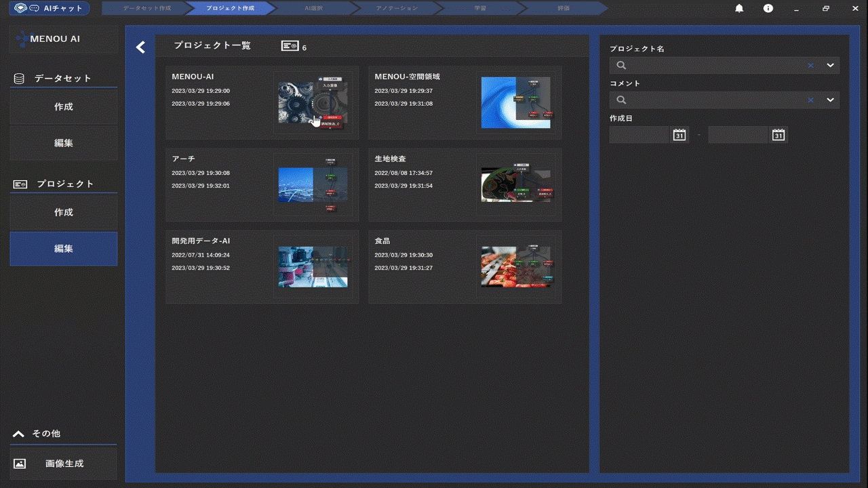The height and width of the screenshot is (488, 868).
Task: Click 編集 under データセット
Action: click(x=64, y=143)
